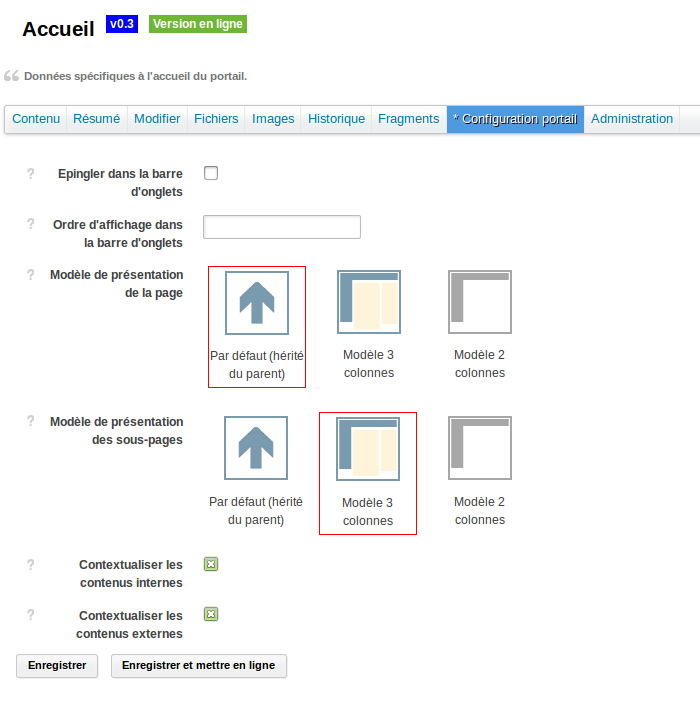The height and width of the screenshot is (704, 700).
Task: Pick 'Modèle 2 colonnes' icon for sub-pages
Action: pyautogui.click(x=480, y=449)
